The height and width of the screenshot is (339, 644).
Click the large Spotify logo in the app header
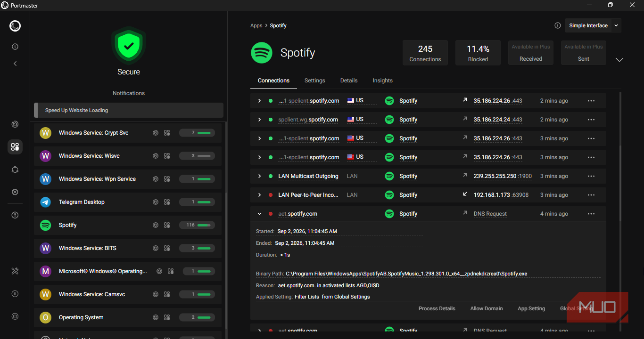[262, 53]
